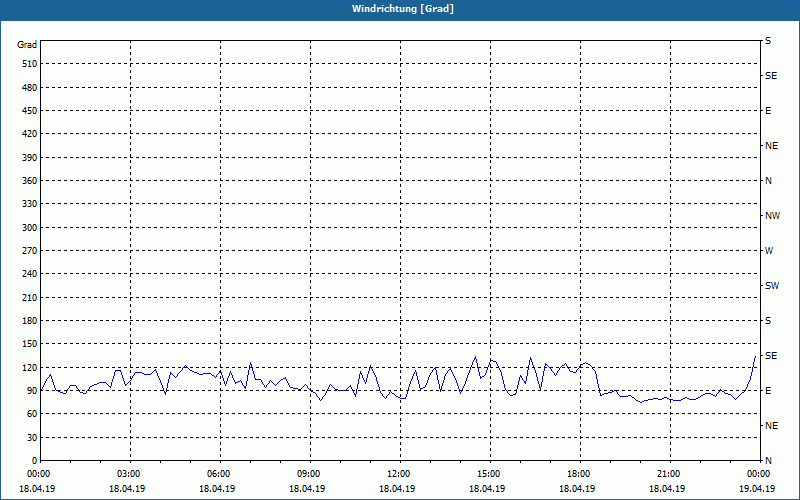Click the 180 degree axis label
This screenshot has width=800, height=500.
30,321
